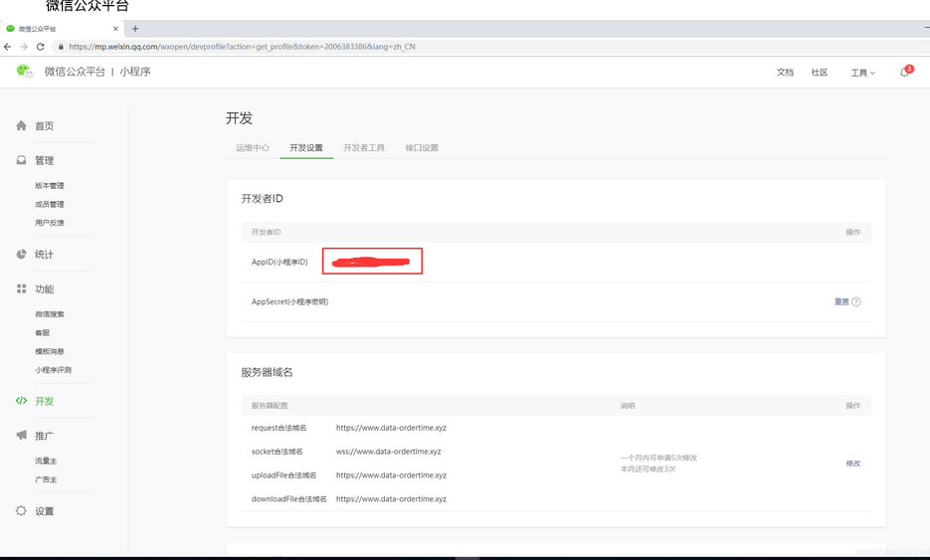Viewport: 930px width, 560px height.
Task: Open 版本管理 in the sidebar
Action: point(49,186)
